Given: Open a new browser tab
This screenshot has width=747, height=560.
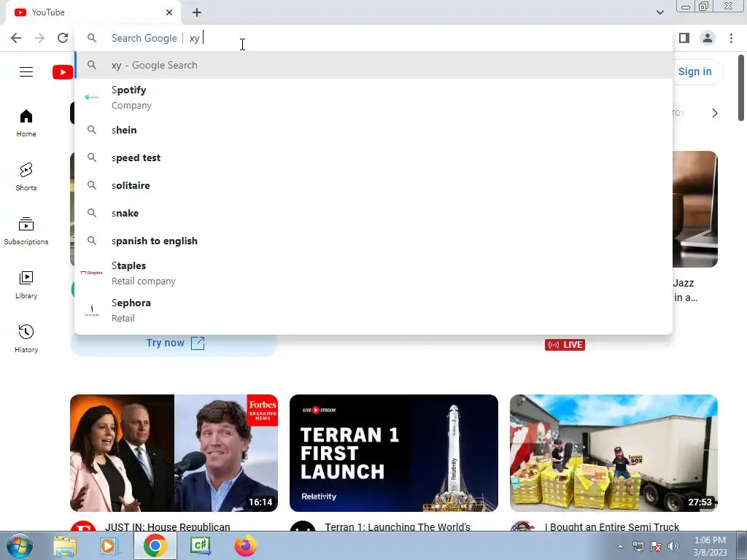Looking at the screenshot, I should pos(197,12).
